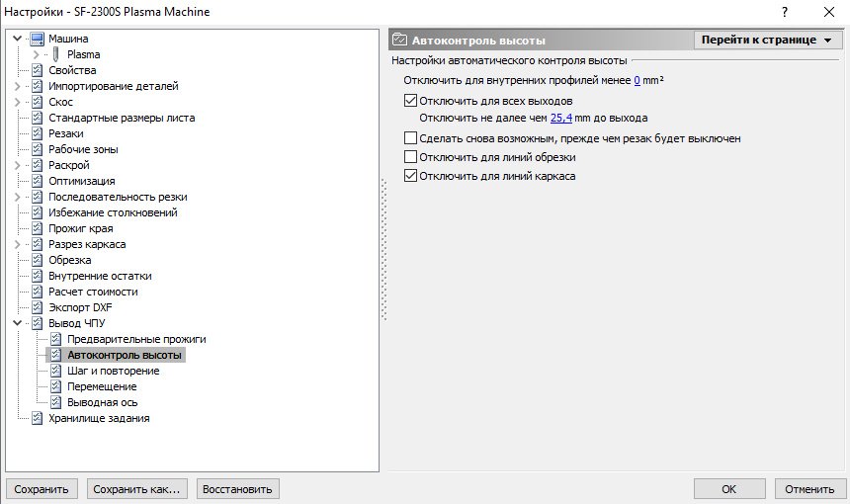Select Шаг и повторение in tree
The image size is (850, 504).
(x=114, y=371)
